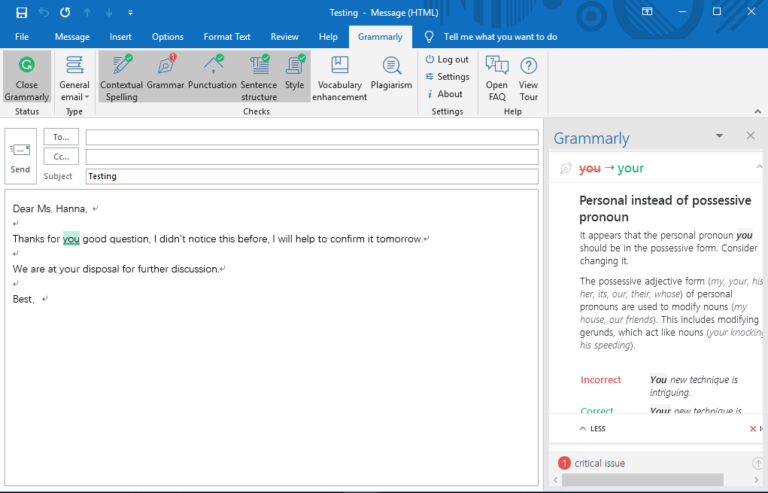
Task: Open the Help tab
Action: 328,37
